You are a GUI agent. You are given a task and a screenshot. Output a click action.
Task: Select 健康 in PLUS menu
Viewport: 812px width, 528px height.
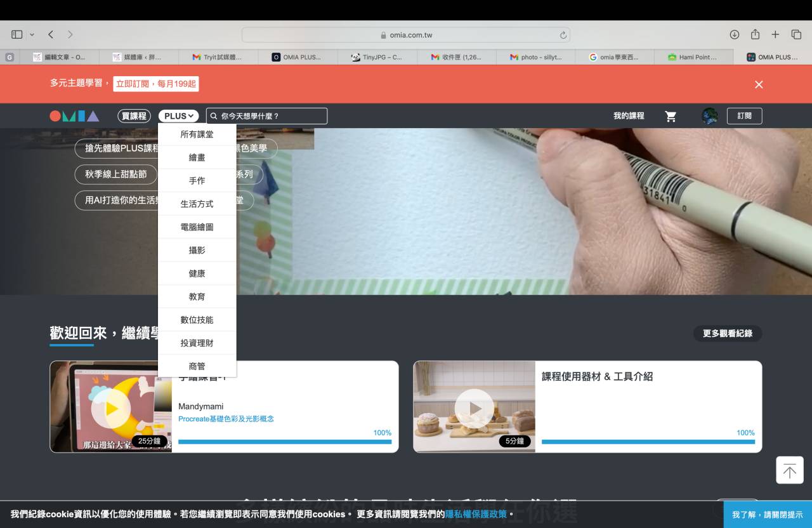tap(197, 274)
